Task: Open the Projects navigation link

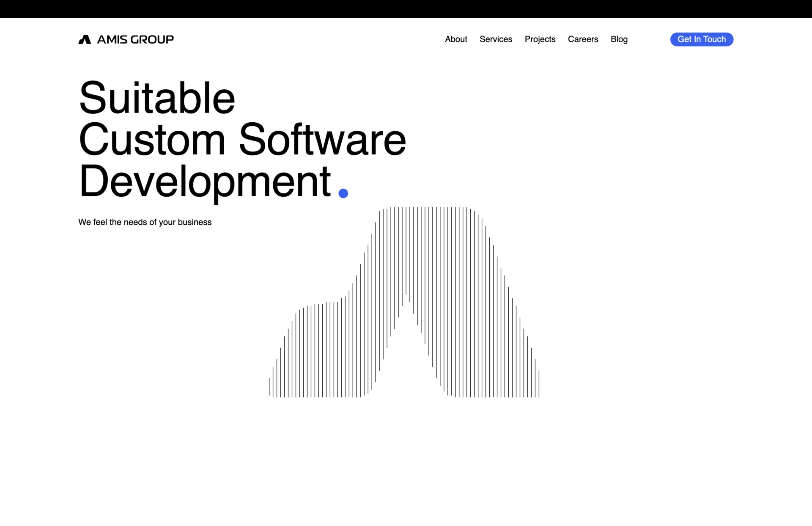Action: pyautogui.click(x=540, y=39)
